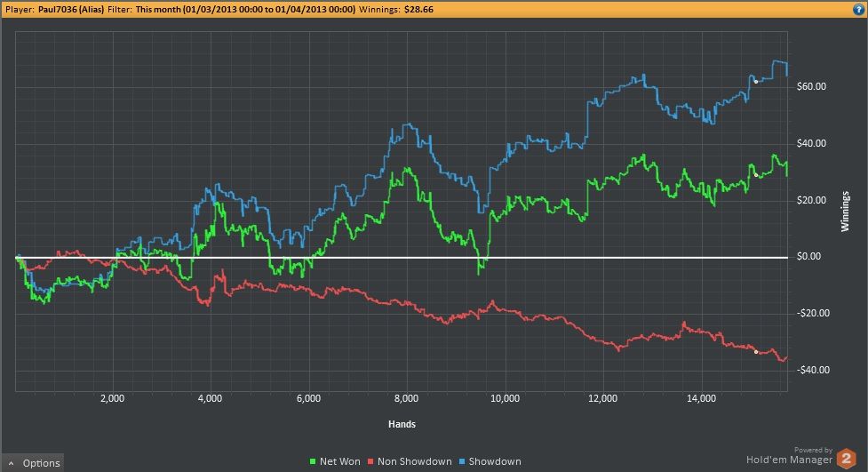Click the -$20.00 axis label
868x472 pixels.
[813, 313]
